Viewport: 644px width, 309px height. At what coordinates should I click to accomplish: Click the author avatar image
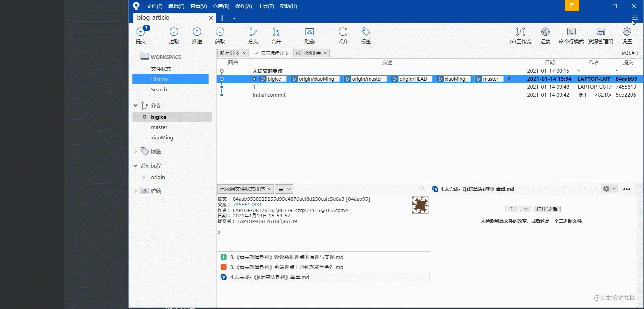(x=420, y=205)
